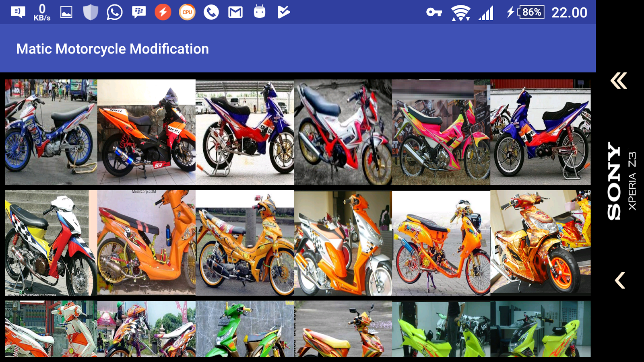This screenshot has height=362, width=644.
Task: Tap the orange CPU monitor icon
Action: click(187, 12)
